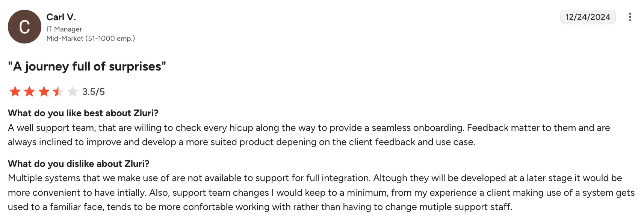Click "What do you like best about Zluri?" heading
This screenshot has height=219, width=644.
[x=83, y=113]
